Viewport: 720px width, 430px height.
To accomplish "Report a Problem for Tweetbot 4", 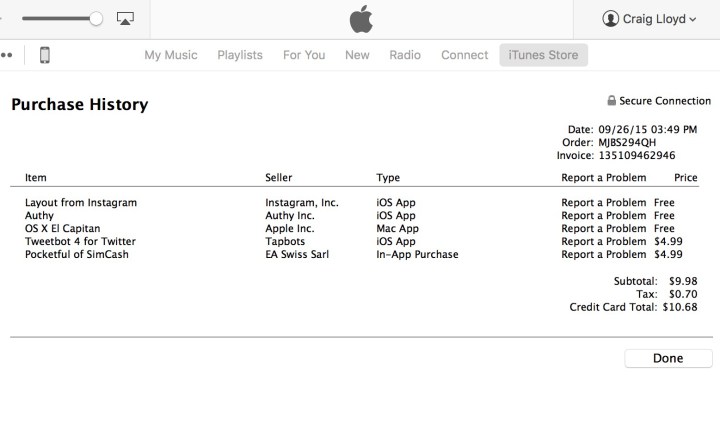I will pos(604,241).
